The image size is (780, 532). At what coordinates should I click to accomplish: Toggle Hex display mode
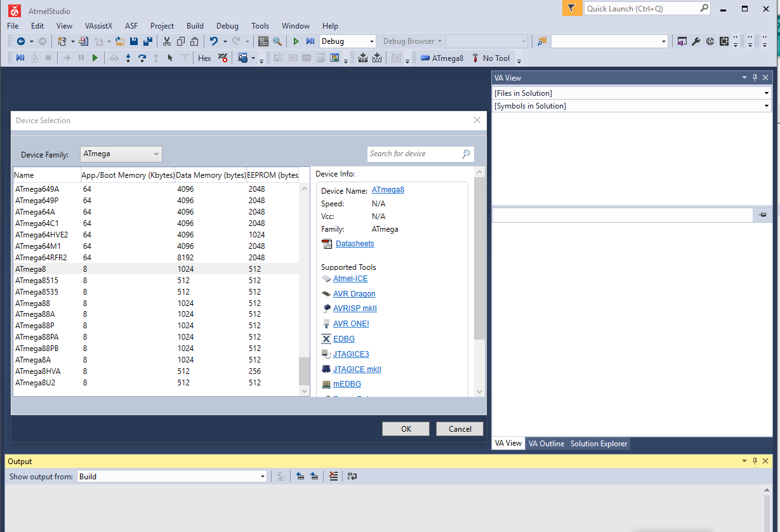pyautogui.click(x=204, y=58)
